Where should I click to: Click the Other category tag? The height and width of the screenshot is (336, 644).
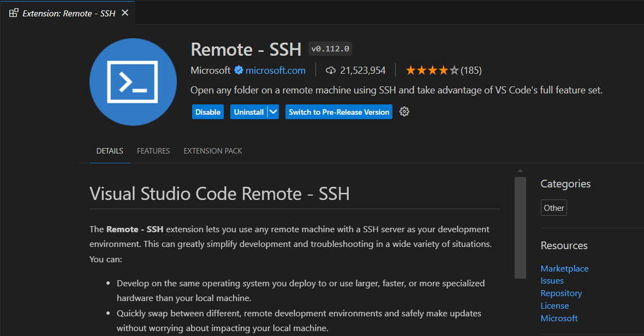pos(554,208)
